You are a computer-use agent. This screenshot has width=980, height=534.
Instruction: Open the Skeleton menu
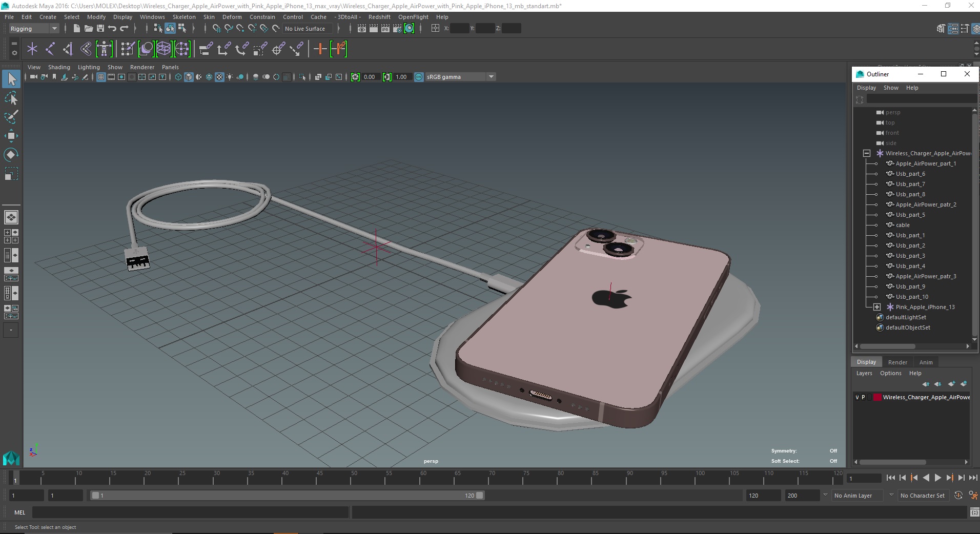click(184, 17)
